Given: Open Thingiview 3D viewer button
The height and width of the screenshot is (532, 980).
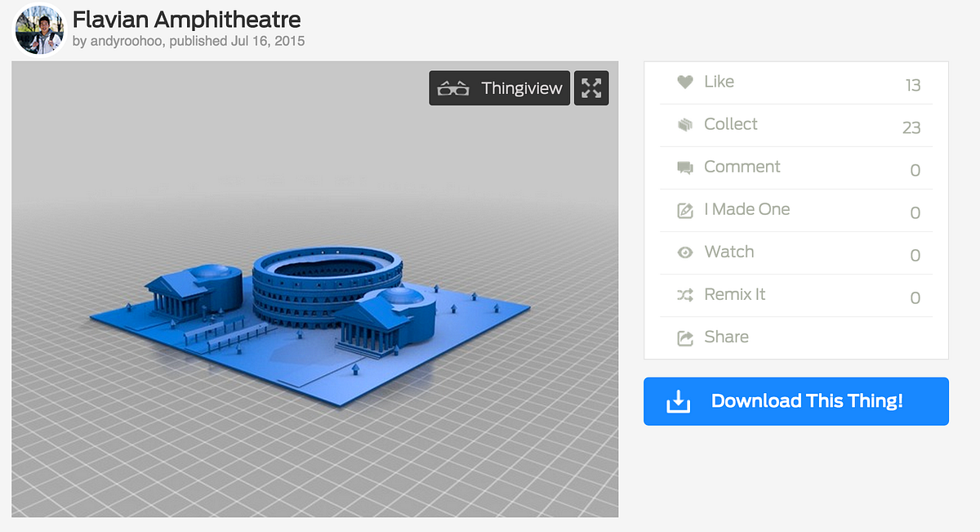Looking at the screenshot, I should click(500, 88).
